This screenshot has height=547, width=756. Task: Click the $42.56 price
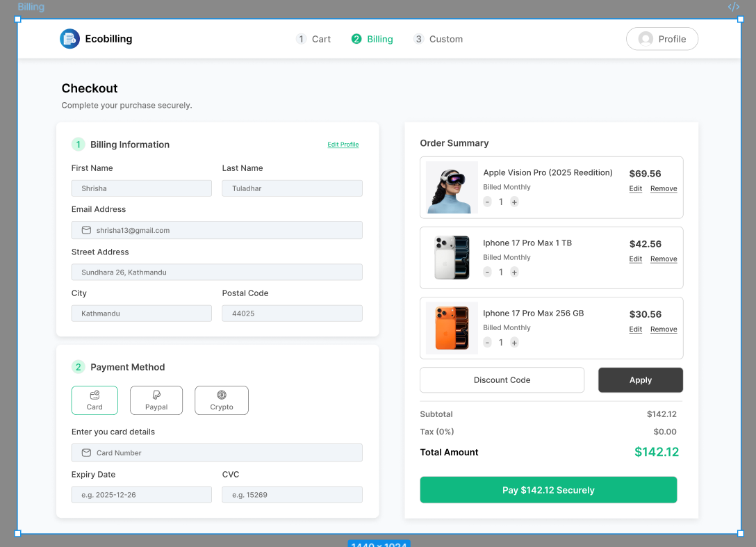click(645, 244)
